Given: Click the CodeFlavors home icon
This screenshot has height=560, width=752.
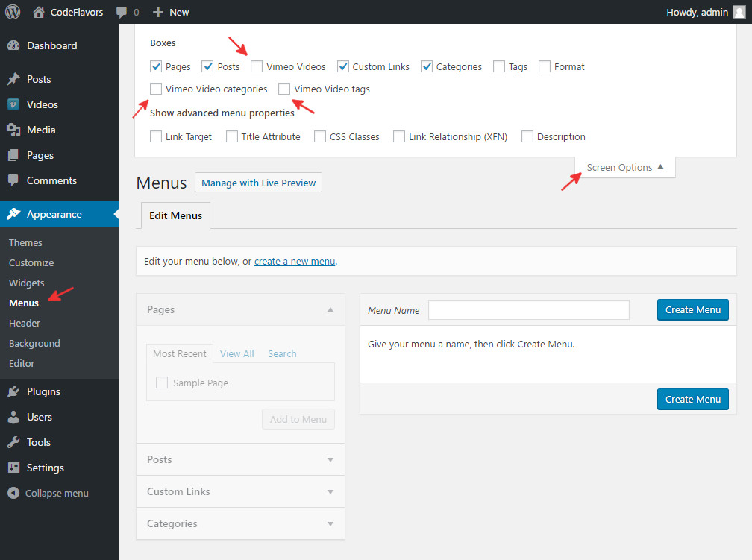Looking at the screenshot, I should pos(39,12).
